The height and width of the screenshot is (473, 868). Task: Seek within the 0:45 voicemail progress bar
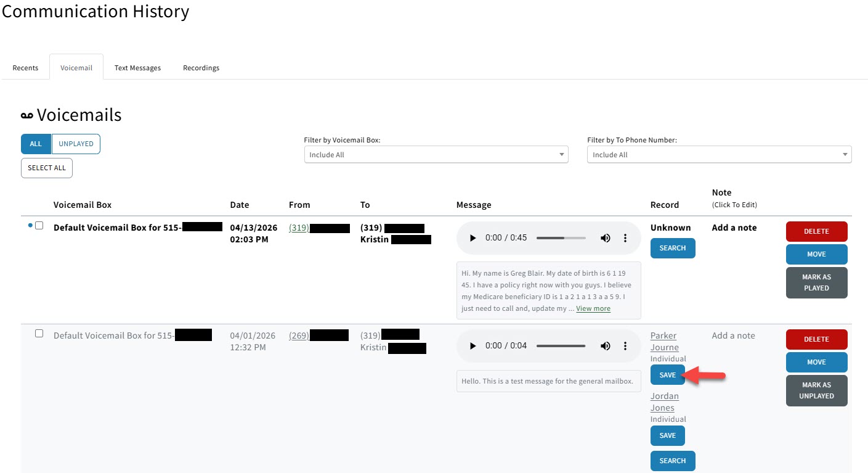561,238
